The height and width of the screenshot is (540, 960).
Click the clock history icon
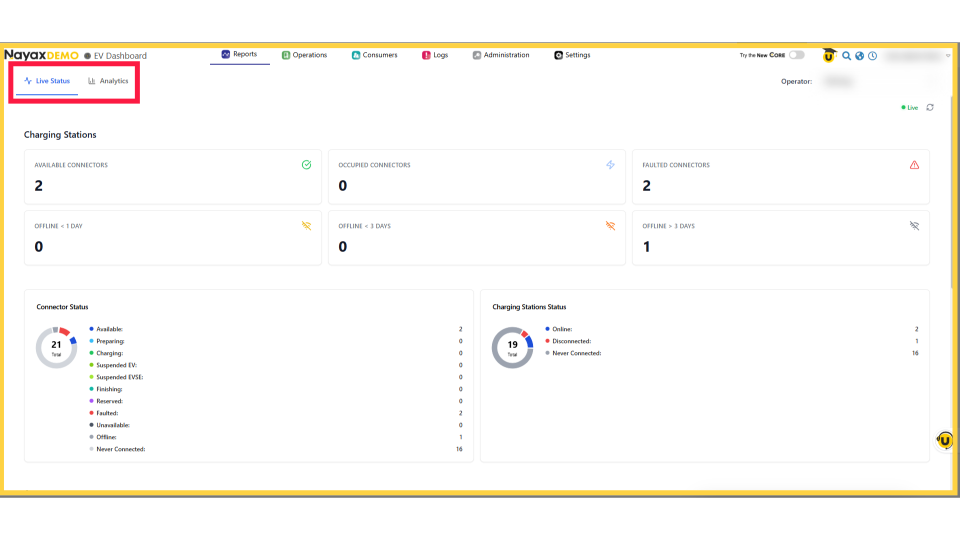pyautogui.click(x=872, y=56)
